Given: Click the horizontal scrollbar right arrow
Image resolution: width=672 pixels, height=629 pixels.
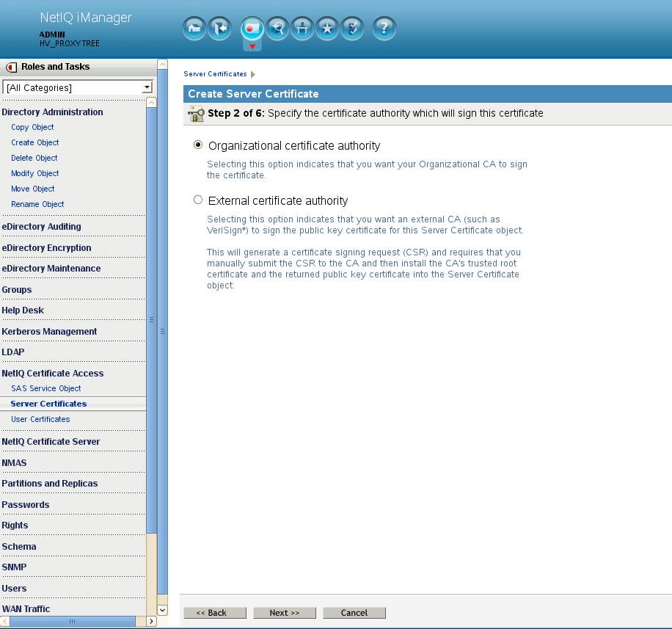Looking at the screenshot, I should click(151, 621).
